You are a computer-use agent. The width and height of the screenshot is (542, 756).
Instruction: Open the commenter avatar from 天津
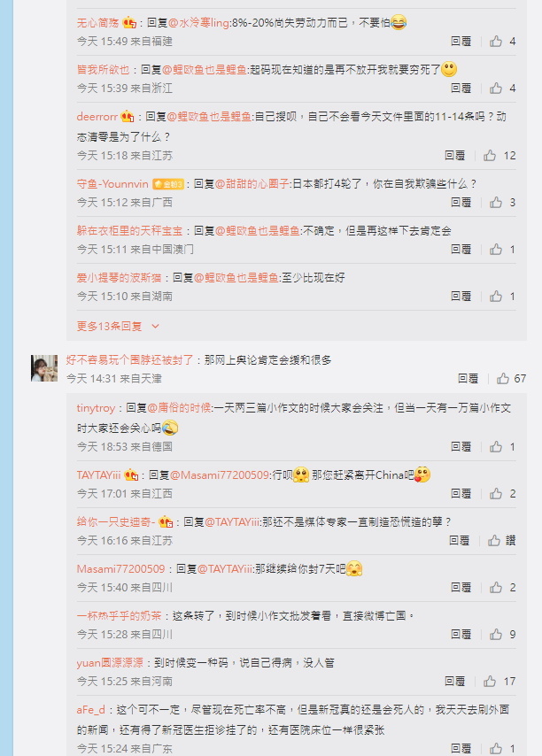pyautogui.click(x=44, y=368)
